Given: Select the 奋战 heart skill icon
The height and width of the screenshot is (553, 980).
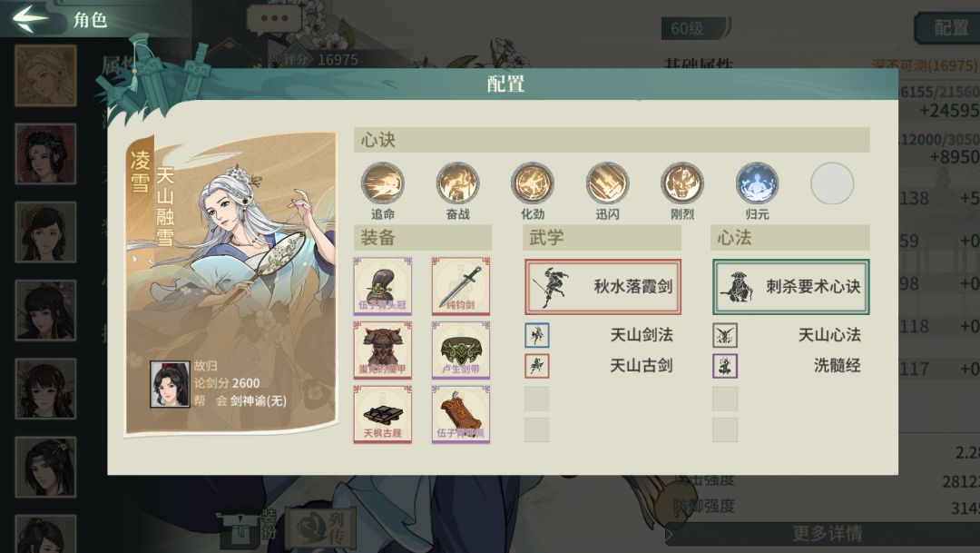Looking at the screenshot, I should tap(457, 183).
